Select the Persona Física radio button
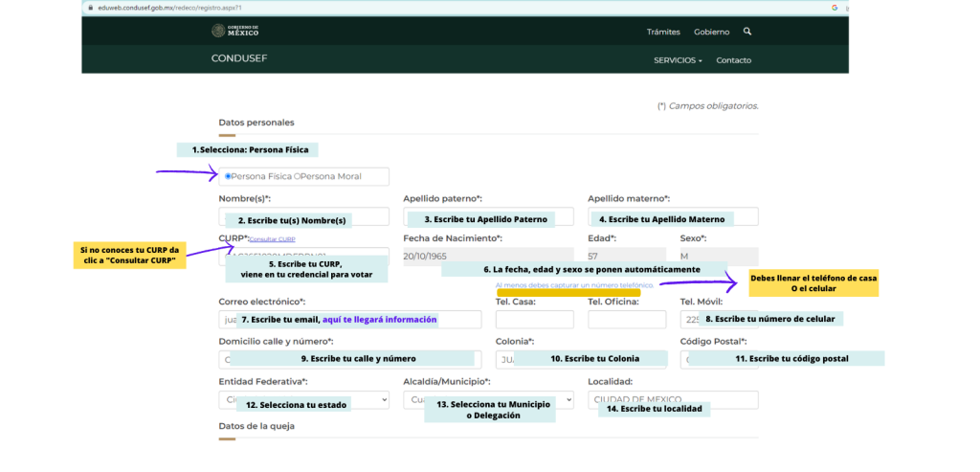Viewport: 980px width, 472px height. (x=228, y=176)
